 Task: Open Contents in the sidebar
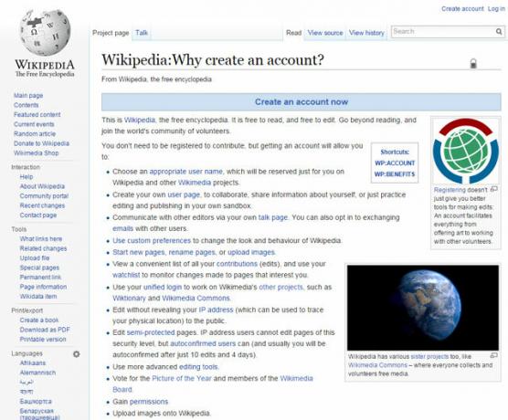tap(26, 105)
